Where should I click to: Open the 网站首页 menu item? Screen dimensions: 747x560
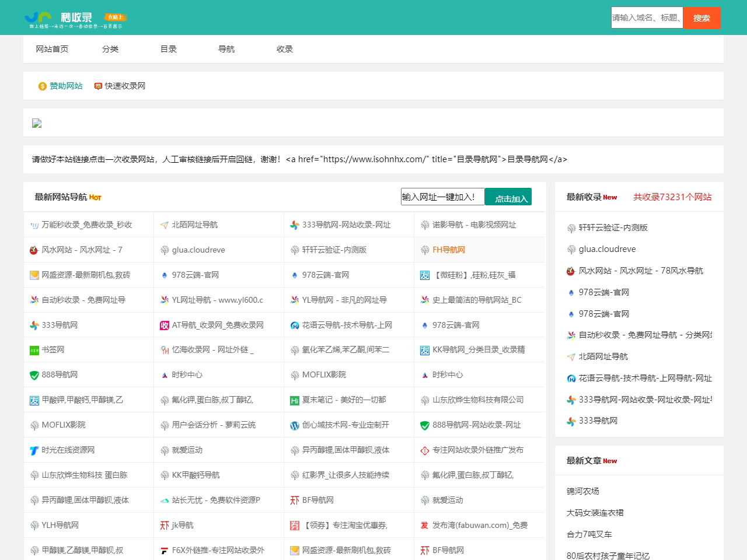coord(51,49)
